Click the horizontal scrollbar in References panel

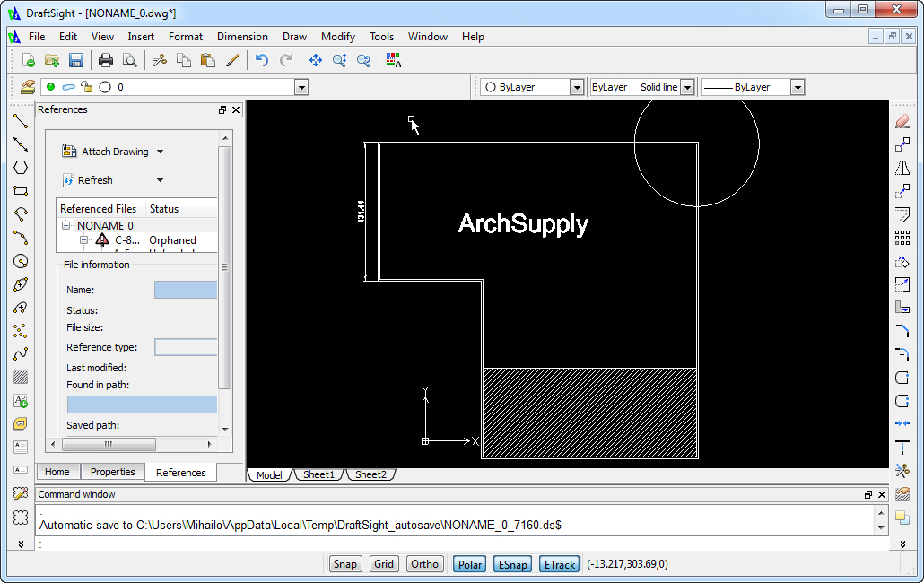(131, 444)
